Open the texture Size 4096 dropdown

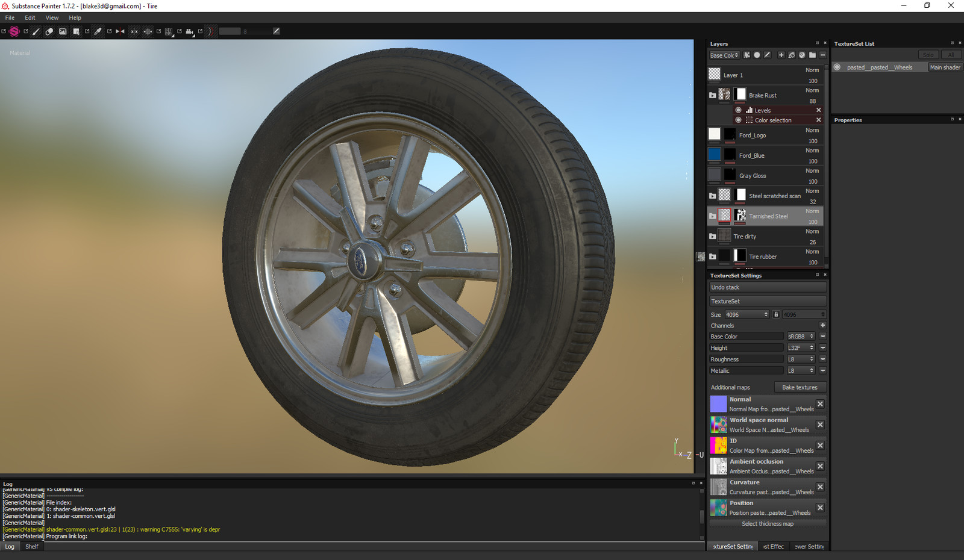[x=747, y=314]
